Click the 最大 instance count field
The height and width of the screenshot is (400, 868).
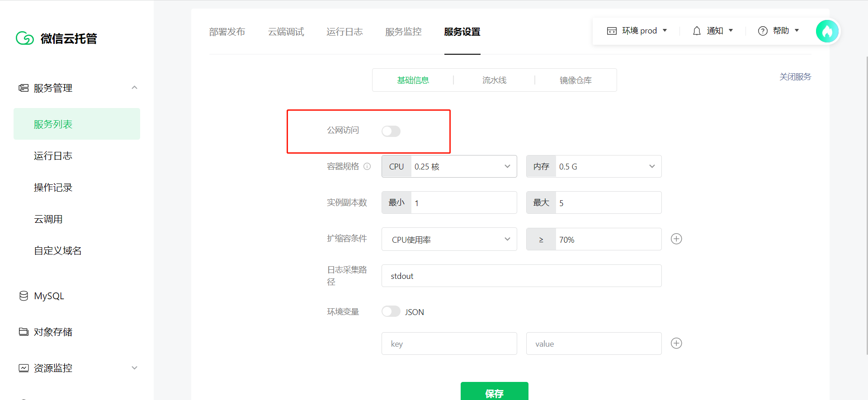coord(609,202)
